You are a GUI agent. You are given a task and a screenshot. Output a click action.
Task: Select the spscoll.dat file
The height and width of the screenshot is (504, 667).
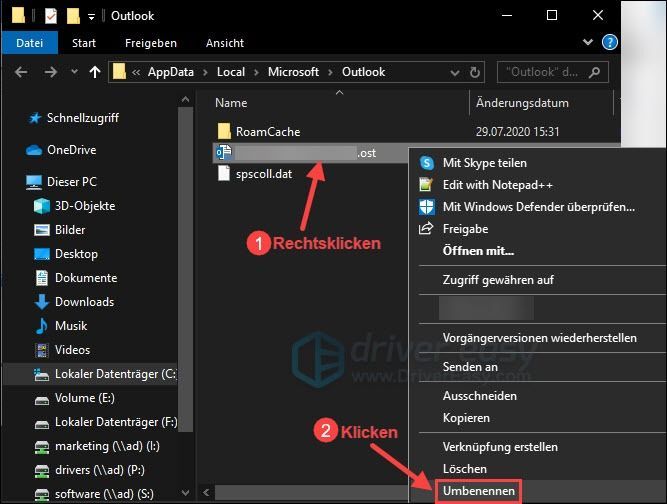click(264, 174)
